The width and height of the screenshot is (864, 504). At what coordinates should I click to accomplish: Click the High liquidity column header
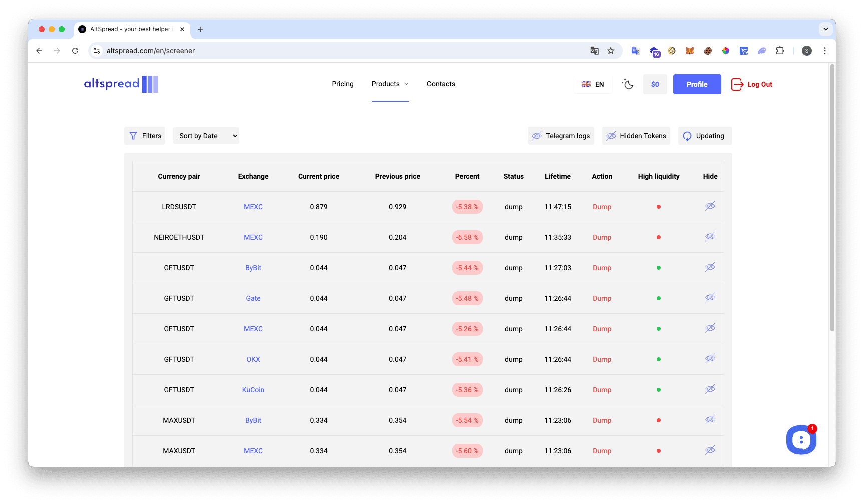point(659,176)
